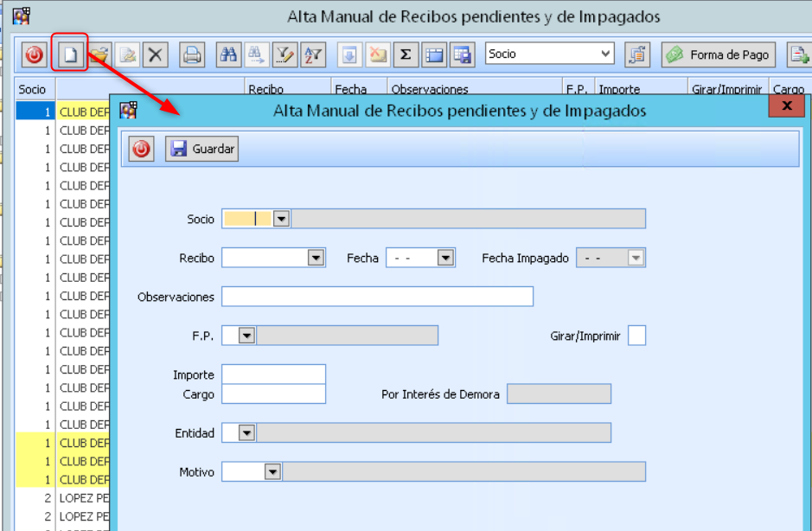Open the Socio sort dropdown in toolbar
Viewport: 812px width, 531px height.
coord(605,54)
